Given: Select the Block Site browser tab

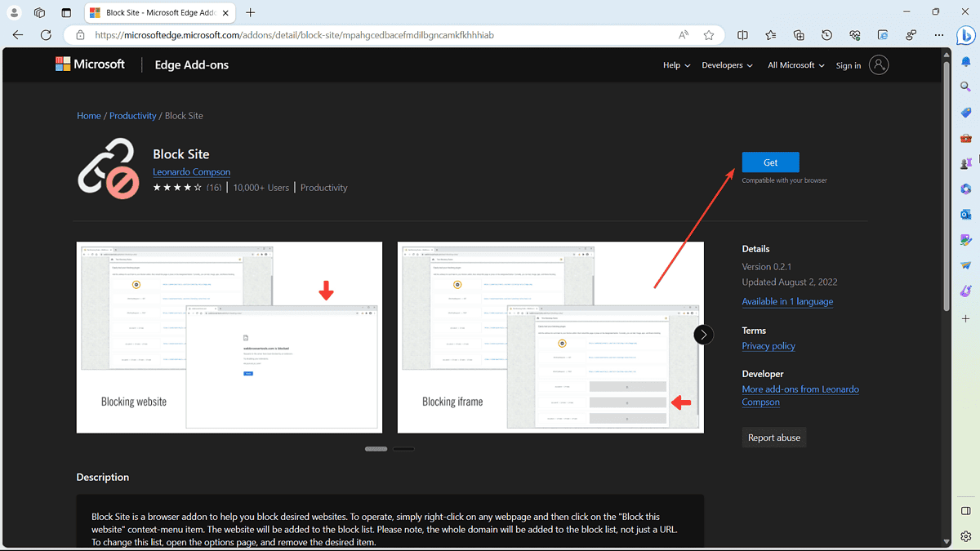Looking at the screenshot, I should (155, 12).
